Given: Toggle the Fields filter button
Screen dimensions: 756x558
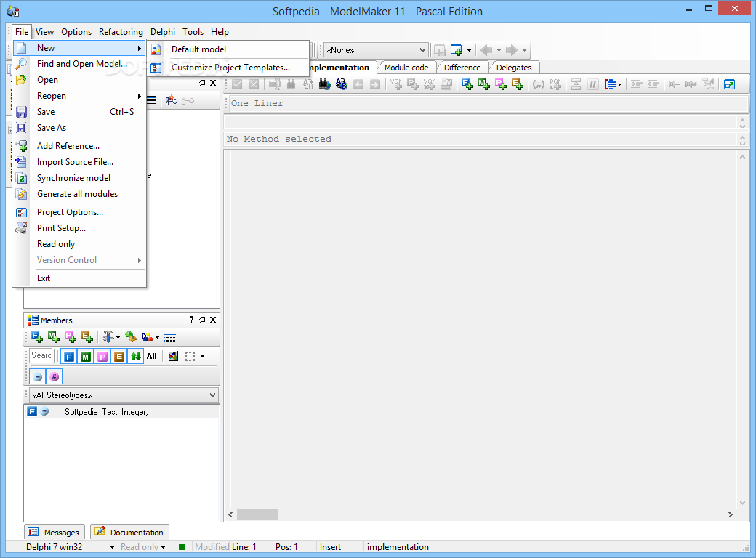Looking at the screenshot, I should click(69, 357).
